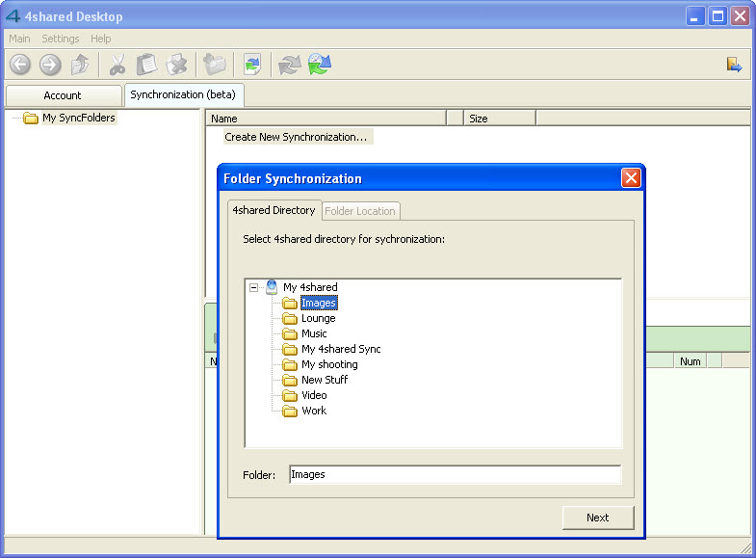Select the My 4shared root label
The height and width of the screenshot is (558, 756).
(x=310, y=287)
